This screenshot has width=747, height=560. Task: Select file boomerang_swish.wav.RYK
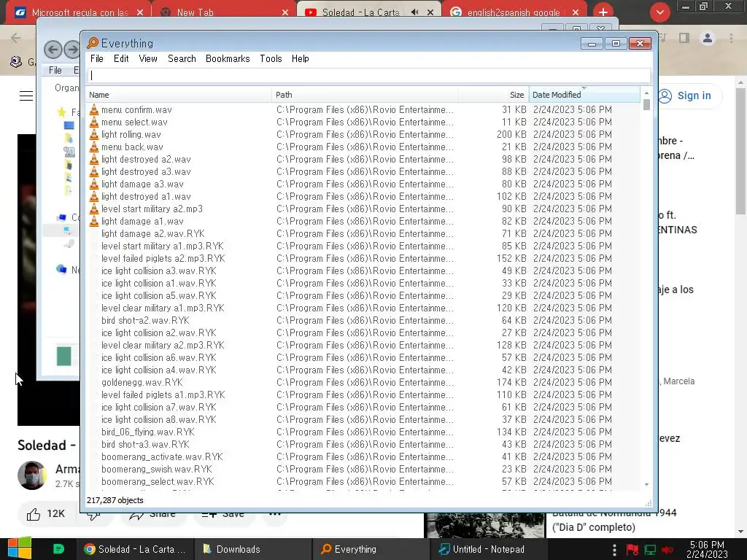[157, 469]
